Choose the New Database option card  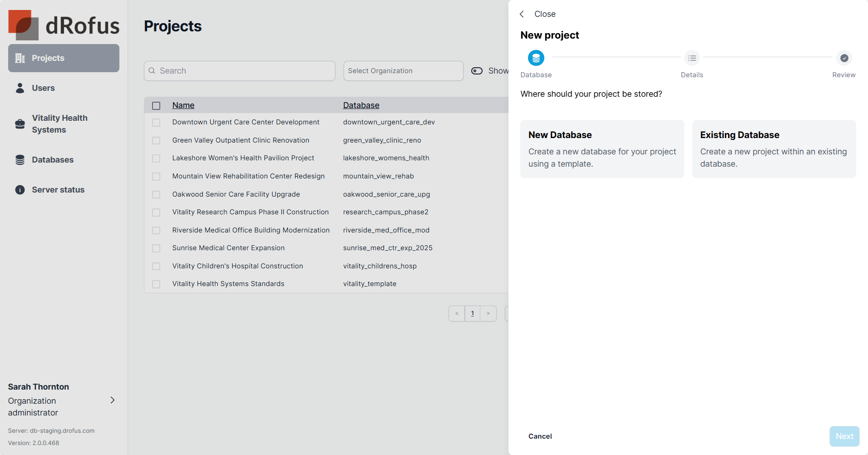coord(602,149)
